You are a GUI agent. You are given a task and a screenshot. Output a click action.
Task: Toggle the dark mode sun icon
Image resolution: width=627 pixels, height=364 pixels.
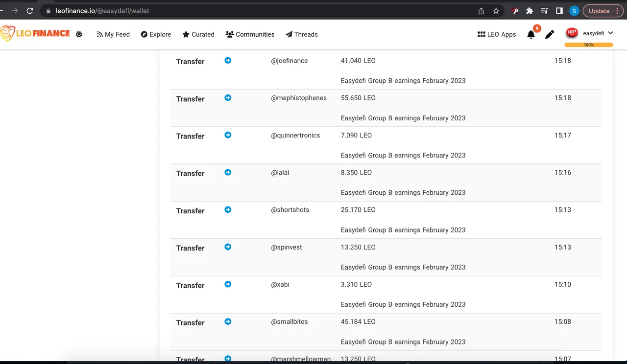[79, 34]
